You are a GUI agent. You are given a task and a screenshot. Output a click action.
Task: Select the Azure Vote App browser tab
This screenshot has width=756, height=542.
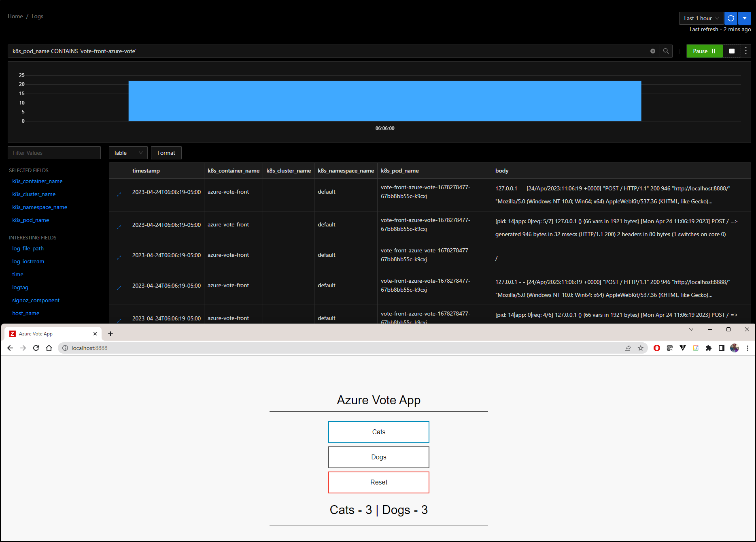pos(53,334)
